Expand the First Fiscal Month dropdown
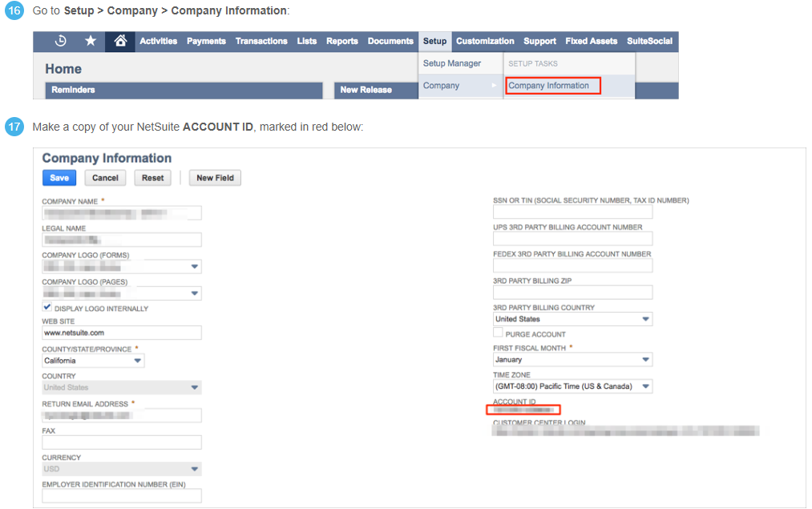 click(x=572, y=360)
